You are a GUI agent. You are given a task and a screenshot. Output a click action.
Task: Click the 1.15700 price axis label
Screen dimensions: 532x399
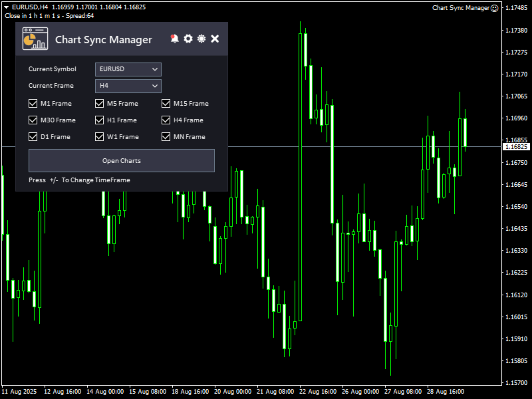click(517, 383)
